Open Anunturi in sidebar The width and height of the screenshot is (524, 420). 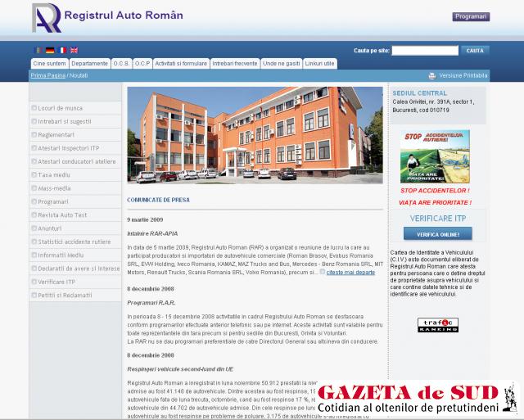(x=75, y=228)
